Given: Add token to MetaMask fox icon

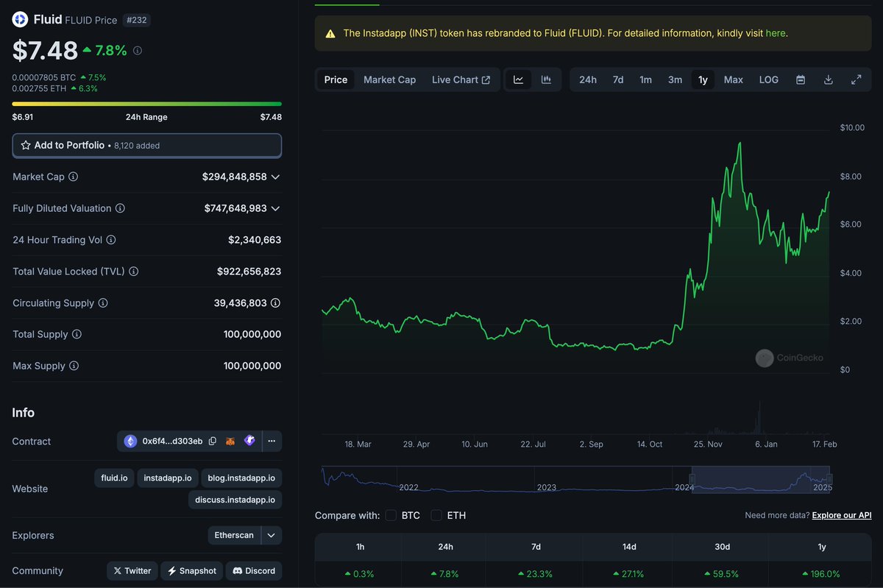Looking at the screenshot, I should (231, 442).
